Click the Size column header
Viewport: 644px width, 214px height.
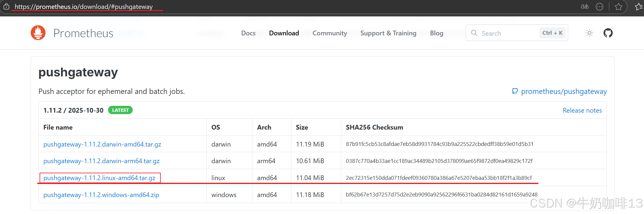[x=302, y=127]
